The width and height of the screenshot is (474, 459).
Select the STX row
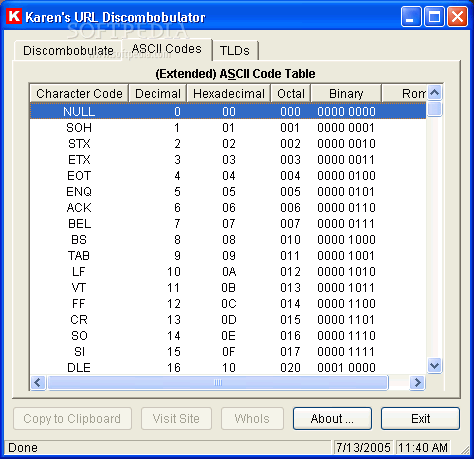coord(228,143)
